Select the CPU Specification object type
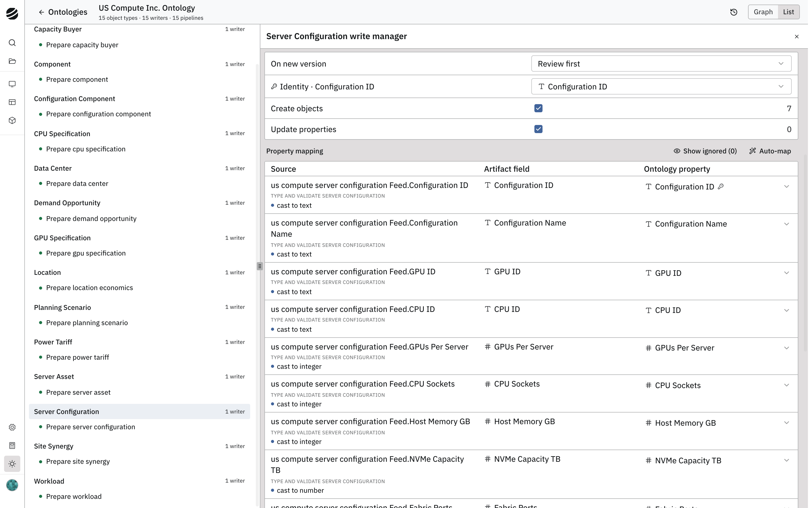 coord(139,134)
